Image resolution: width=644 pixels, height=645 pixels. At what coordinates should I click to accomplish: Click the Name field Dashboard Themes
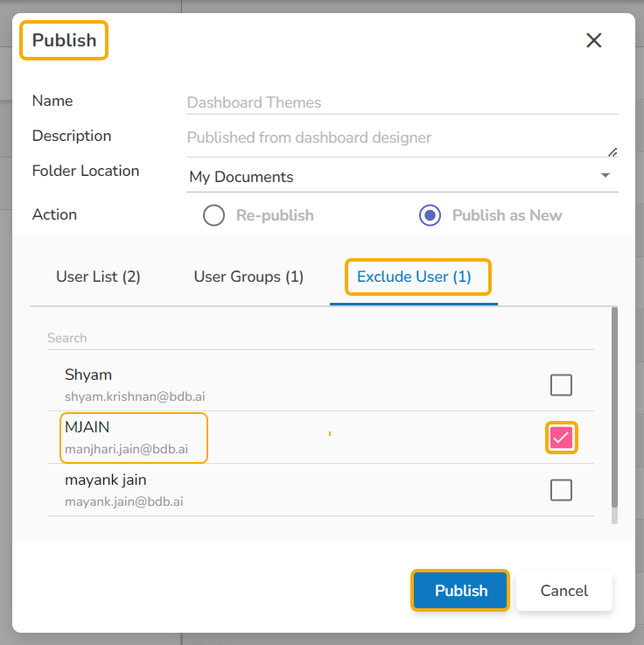click(x=402, y=102)
